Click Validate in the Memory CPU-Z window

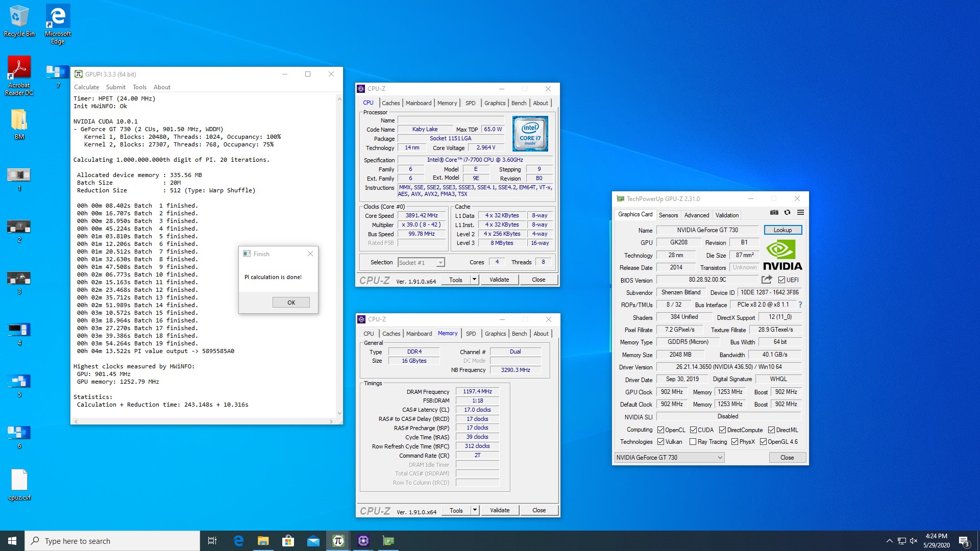pyautogui.click(x=500, y=510)
